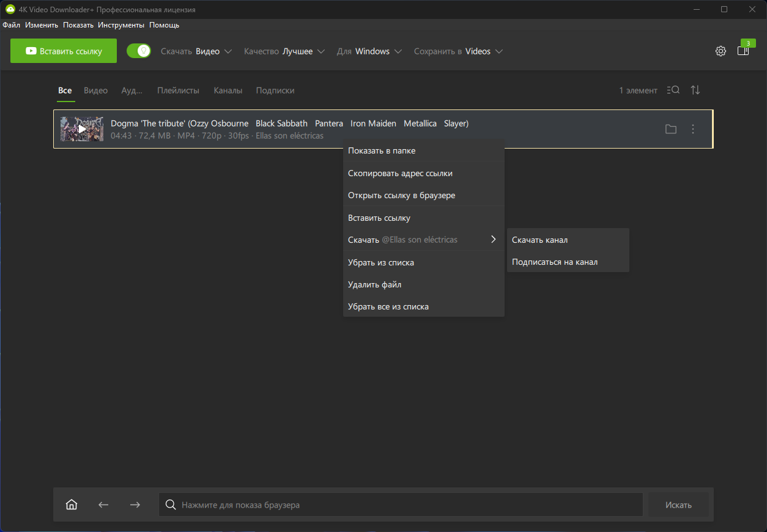The height and width of the screenshot is (532, 767).
Task: Close the 4K Video Downloader+ window
Action: pyautogui.click(x=752, y=9)
